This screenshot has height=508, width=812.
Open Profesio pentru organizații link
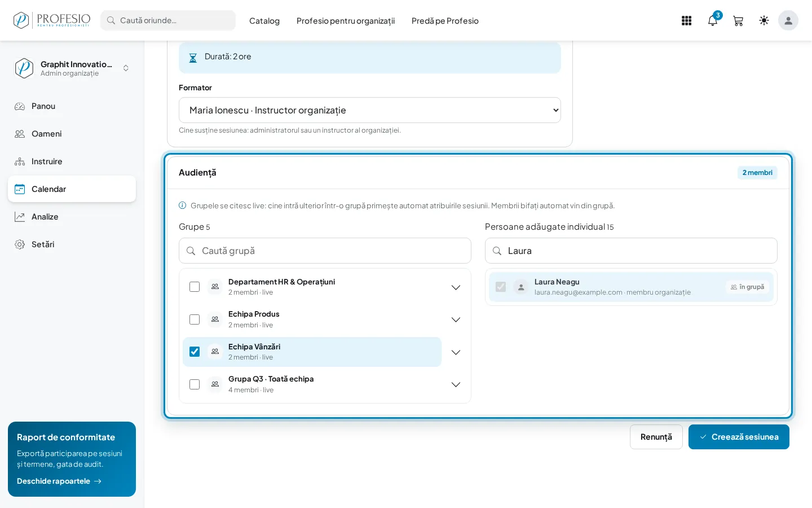pos(346,21)
